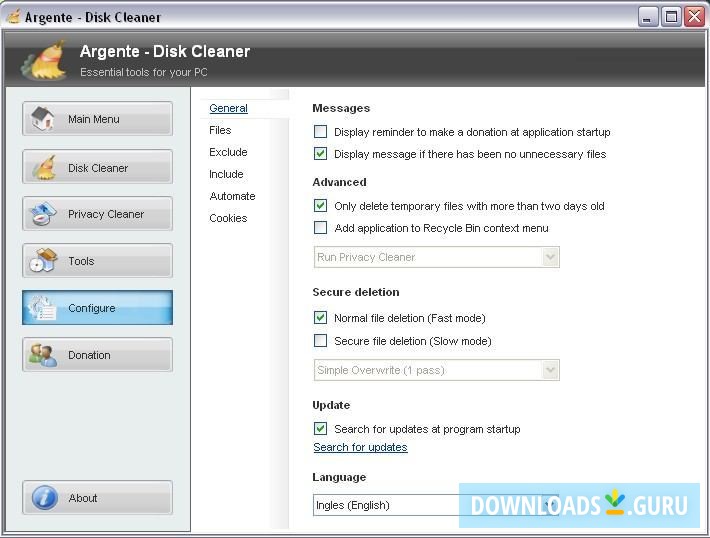Enable donation reminder at startup checkbox
Screen dimensions: 710x538
[x=320, y=132]
